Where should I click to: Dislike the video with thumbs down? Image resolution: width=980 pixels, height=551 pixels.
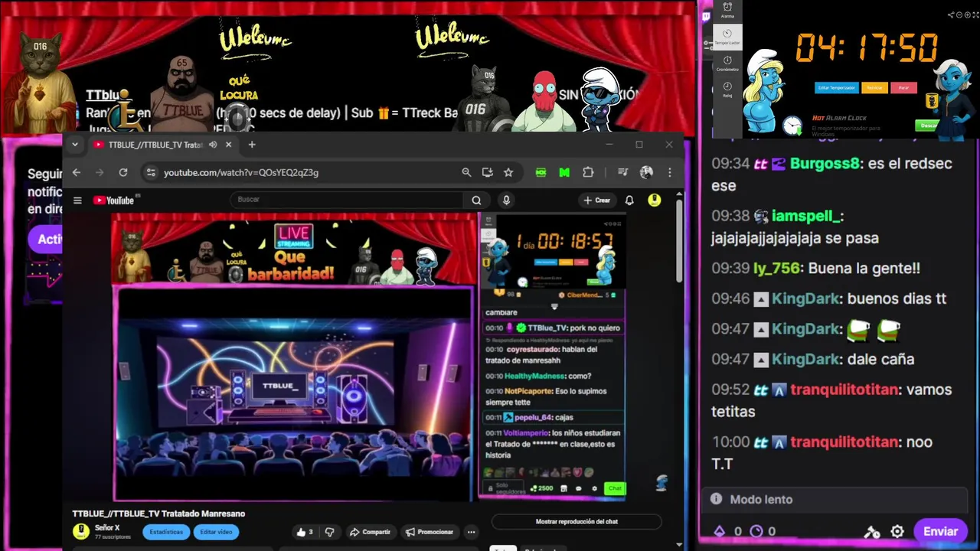coord(330,532)
